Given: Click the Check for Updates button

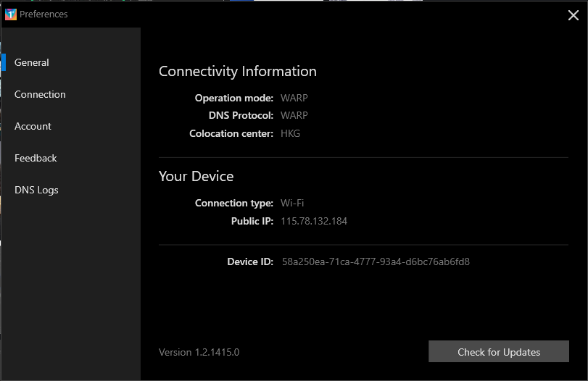Looking at the screenshot, I should (x=498, y=352).
